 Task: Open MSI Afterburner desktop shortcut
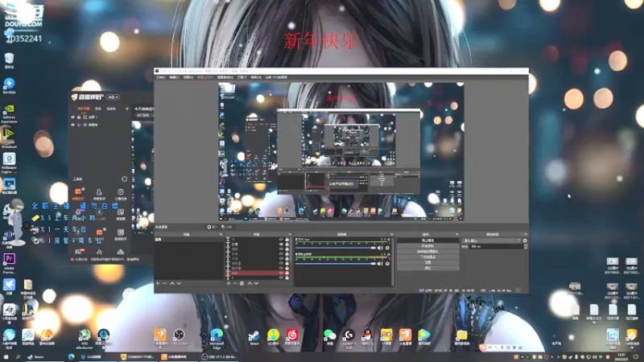tap(85, 339)
